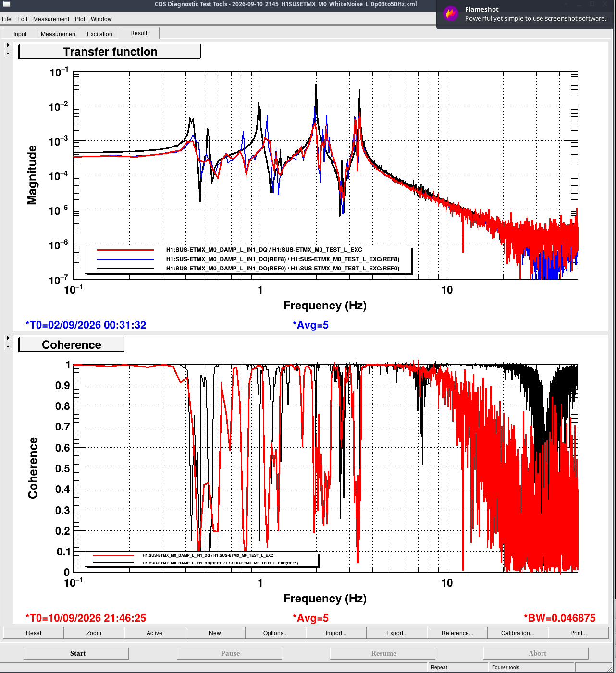This screenshot has height=673, width=616.
Task: Expand the right arrow beside Coherence plot
Action: 8,338
